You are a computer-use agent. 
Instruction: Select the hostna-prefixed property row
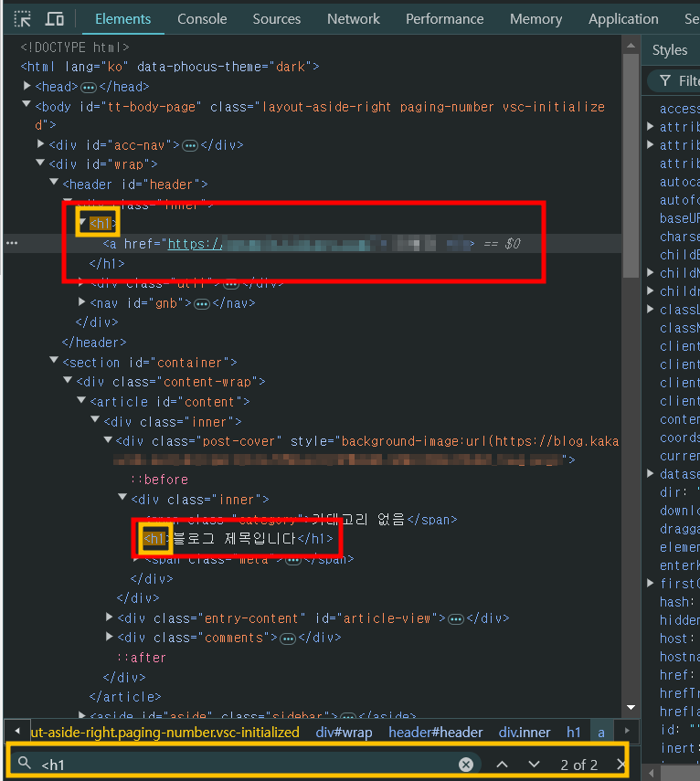[x=679, y=657]
